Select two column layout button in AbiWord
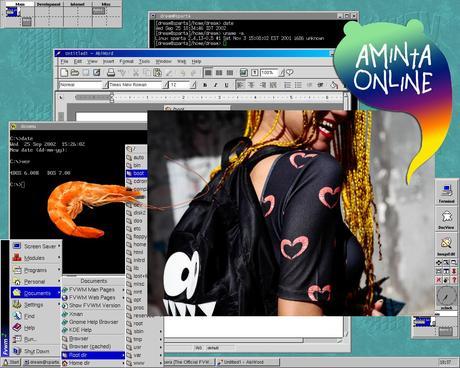This screenshot has height=368, width=460. 219,72
